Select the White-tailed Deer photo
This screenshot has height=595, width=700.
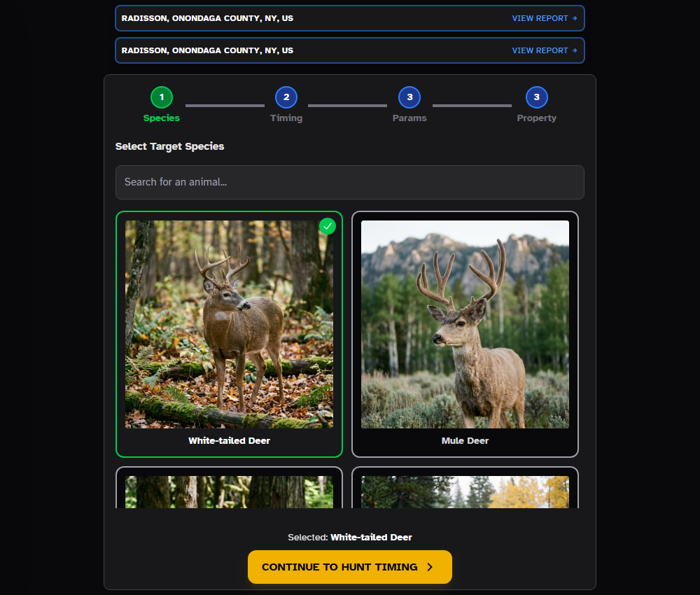[229, 325]
